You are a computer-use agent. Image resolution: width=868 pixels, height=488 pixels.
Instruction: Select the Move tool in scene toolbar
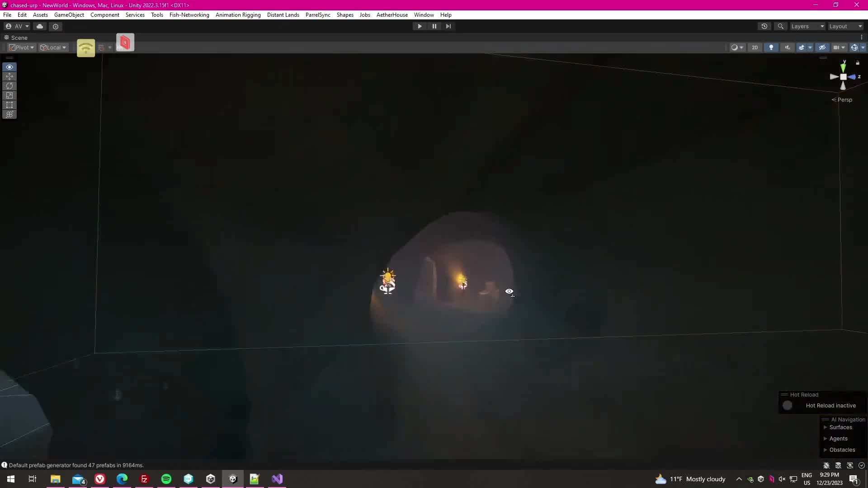pyautogui.click(x=9, y=76)
